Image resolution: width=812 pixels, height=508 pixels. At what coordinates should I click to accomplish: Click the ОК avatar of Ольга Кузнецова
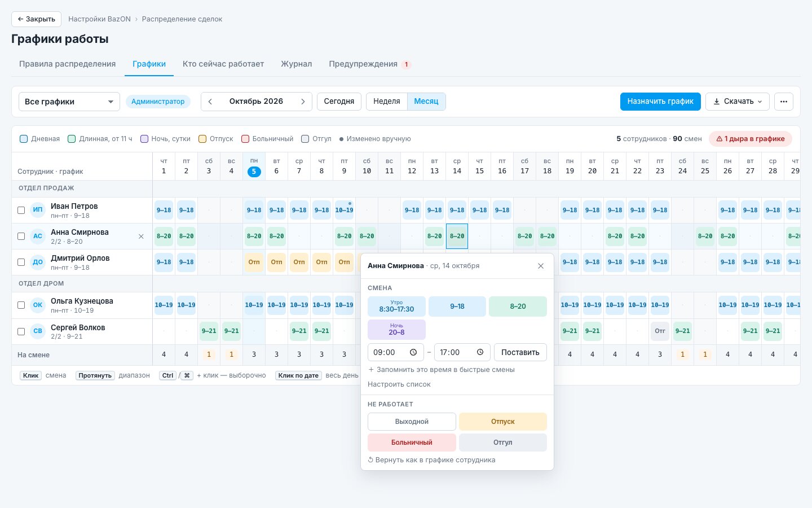(38, 305)
